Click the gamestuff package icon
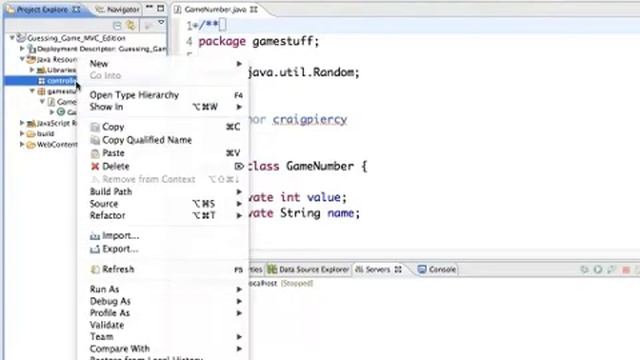 [41, 91]
